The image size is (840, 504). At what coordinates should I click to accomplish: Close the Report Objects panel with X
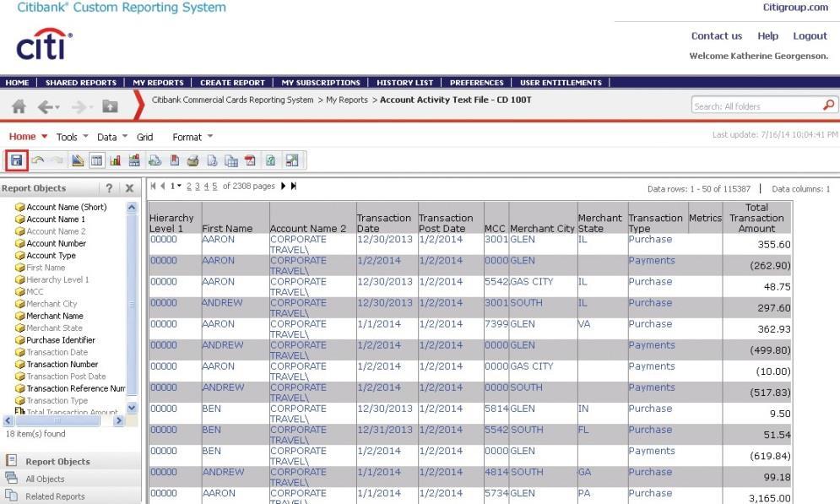(130, 188)
